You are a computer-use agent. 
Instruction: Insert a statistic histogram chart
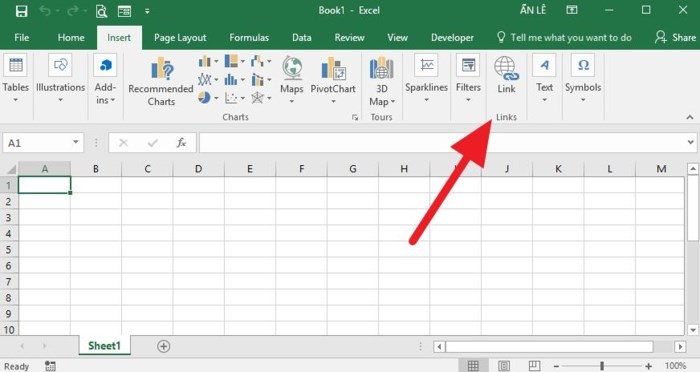[231, 79]
